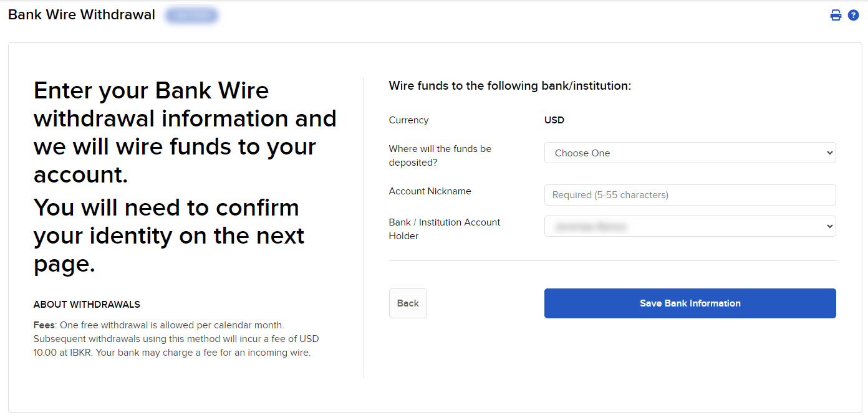Viewport: 868px width, 418px height.
Task: Expand the Bank / Institution Account Holder dropdown
Action: [690, 226]
